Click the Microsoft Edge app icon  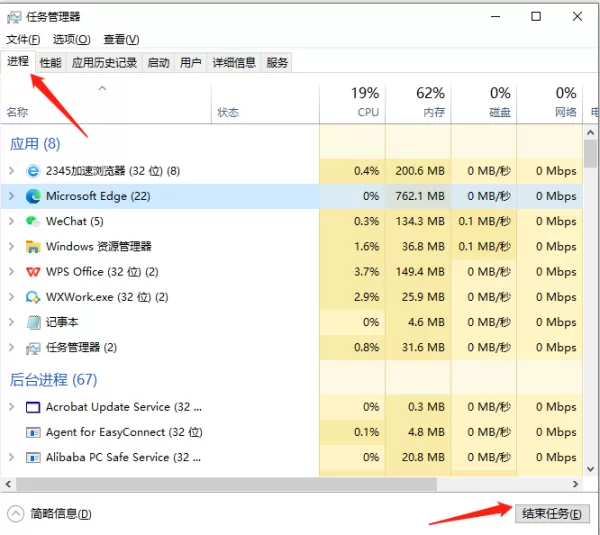click(33, 196)
